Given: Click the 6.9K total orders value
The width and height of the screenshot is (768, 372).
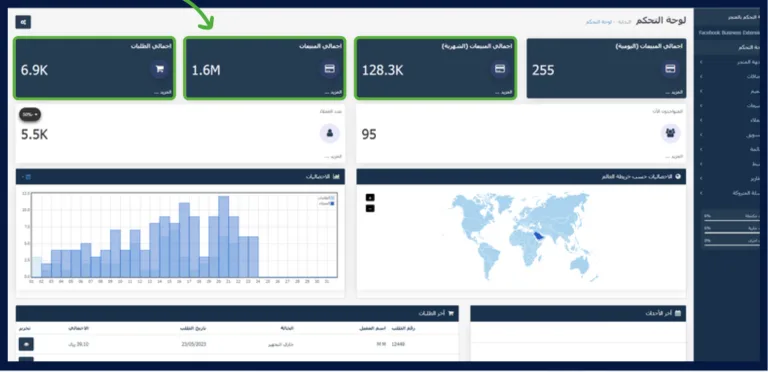Looking at the screenshot, I should [x=34, y=70].
